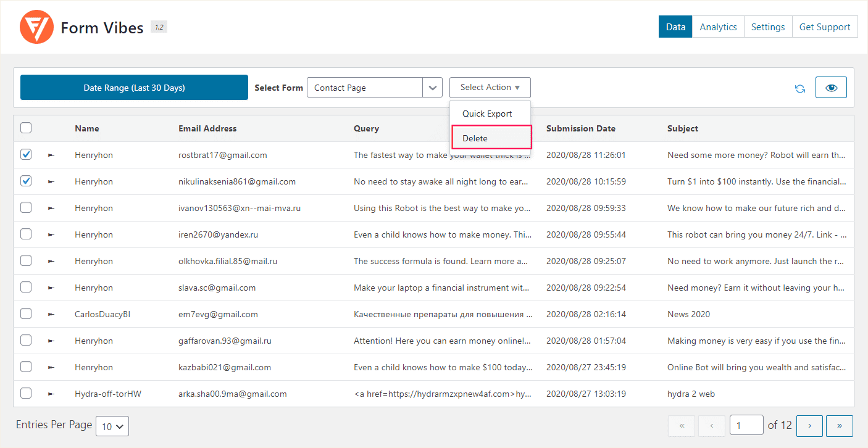Check the select-all header checkbox
Screen dimensions: 868x448
coord(26,128)
